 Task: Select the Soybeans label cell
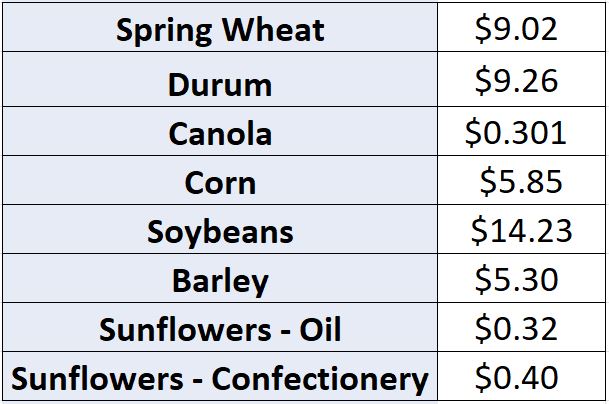[x=220, y=229]
